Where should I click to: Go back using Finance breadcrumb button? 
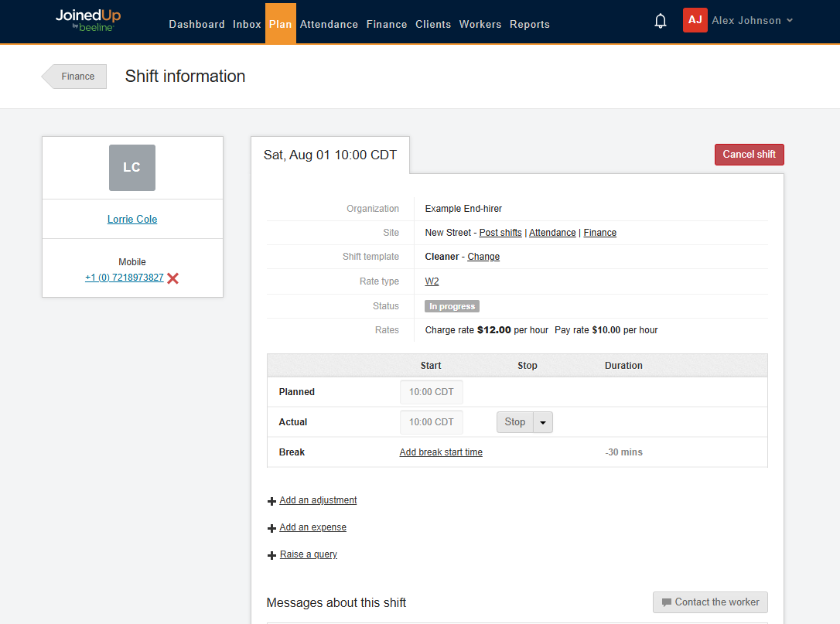[74, 77]
